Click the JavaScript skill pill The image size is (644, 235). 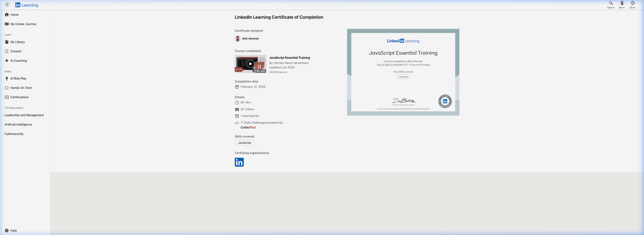(245, 143)
